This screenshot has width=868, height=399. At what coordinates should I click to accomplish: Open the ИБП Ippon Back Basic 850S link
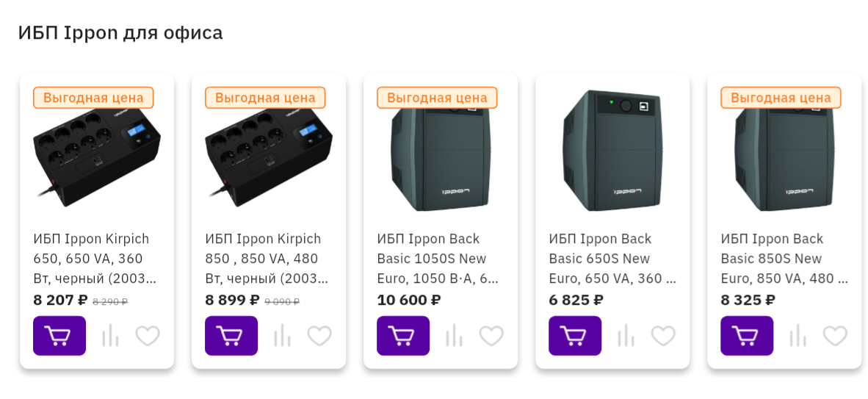click(x=782, y=259)
